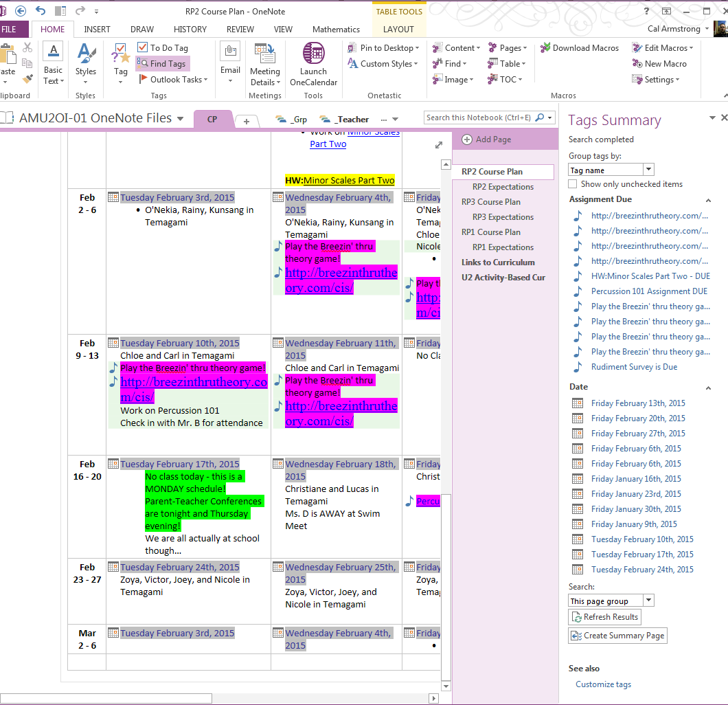Open Links to Curriculum page
This screenshot has height=705, width=728.
click(x=498, y=262)
